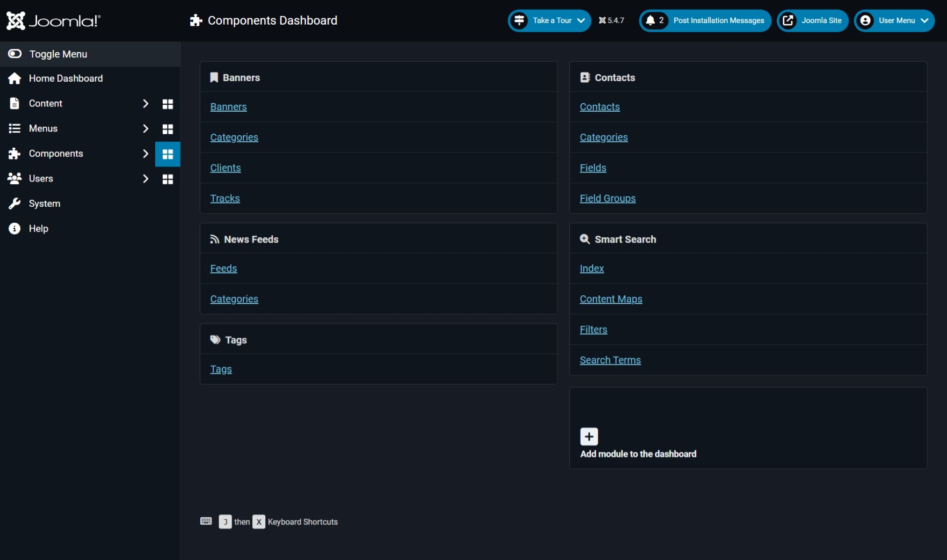Click the Help info icon
Image resolution: width=947 pixels, height=560 pixels.
pyautogui.click(x=15, y=229)
